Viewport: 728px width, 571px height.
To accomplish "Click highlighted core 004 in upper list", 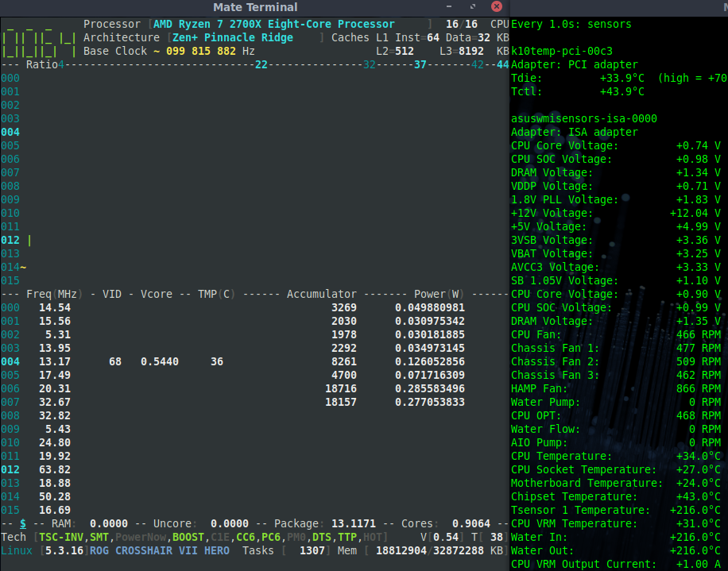I will (x=10, y=132).
